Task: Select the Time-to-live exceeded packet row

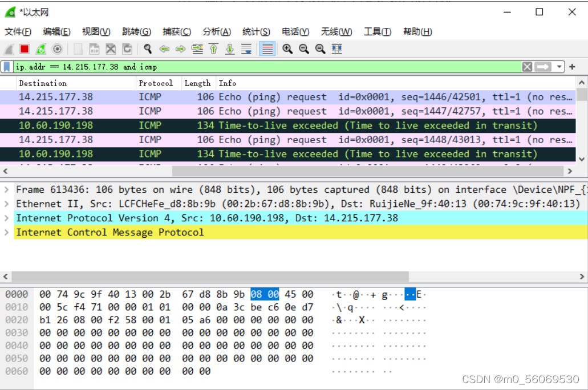Action: tap(285, 125)
